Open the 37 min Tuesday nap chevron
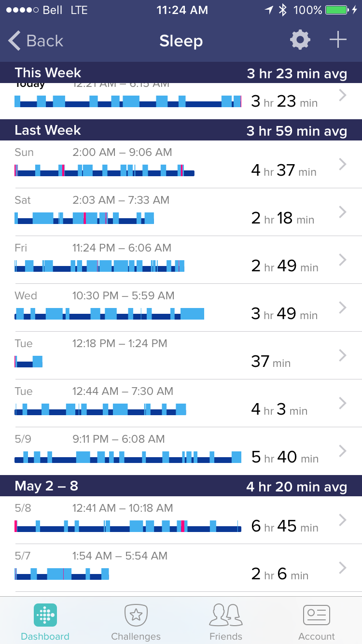Image resolution: width=362 pixels, height=644 pixels. [343, 355]
